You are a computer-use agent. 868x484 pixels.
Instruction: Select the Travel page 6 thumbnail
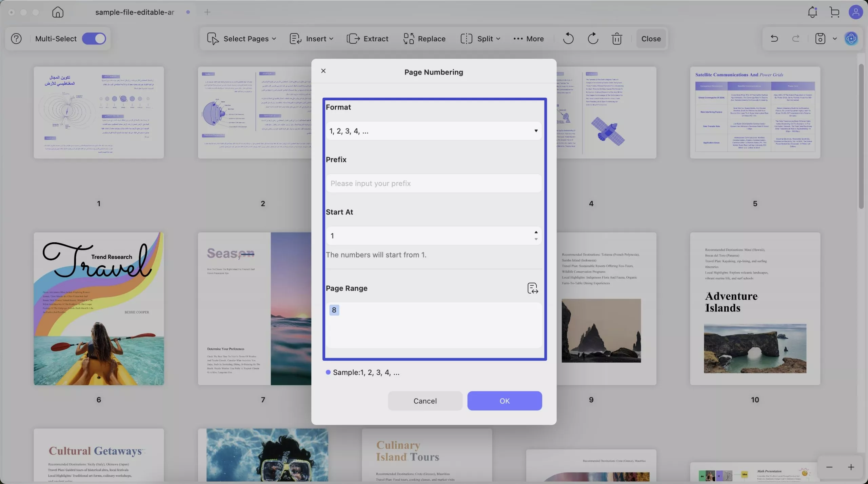[99, 308]
